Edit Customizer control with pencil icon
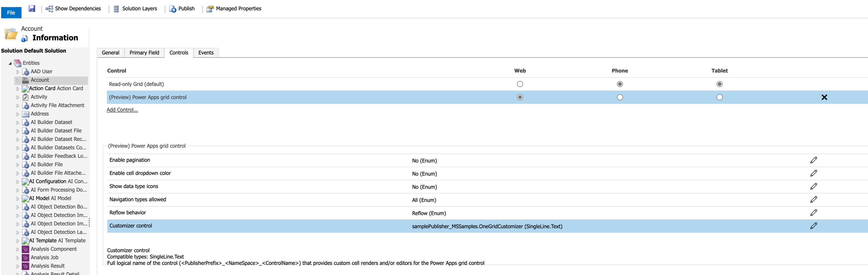 814,226
